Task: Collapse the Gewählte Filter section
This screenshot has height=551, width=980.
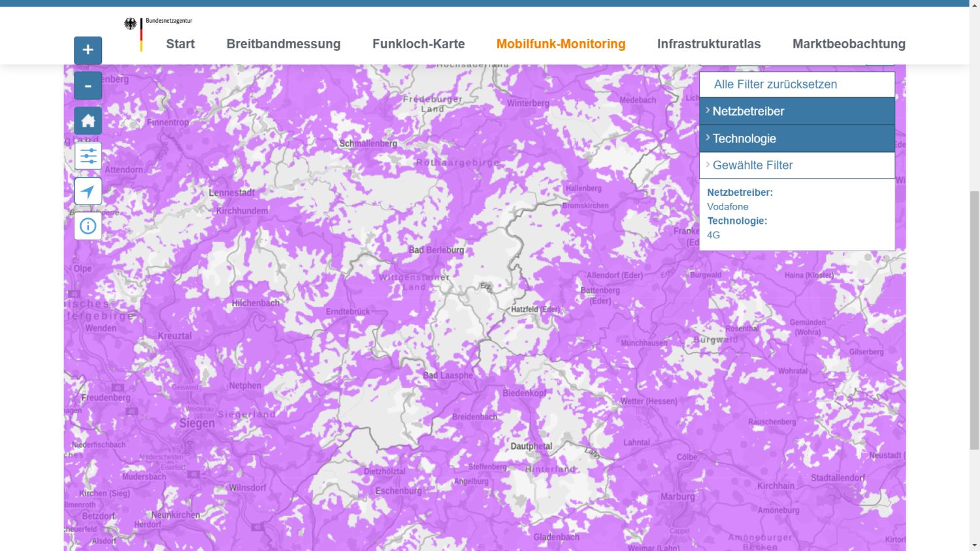Action: point(796,165)
